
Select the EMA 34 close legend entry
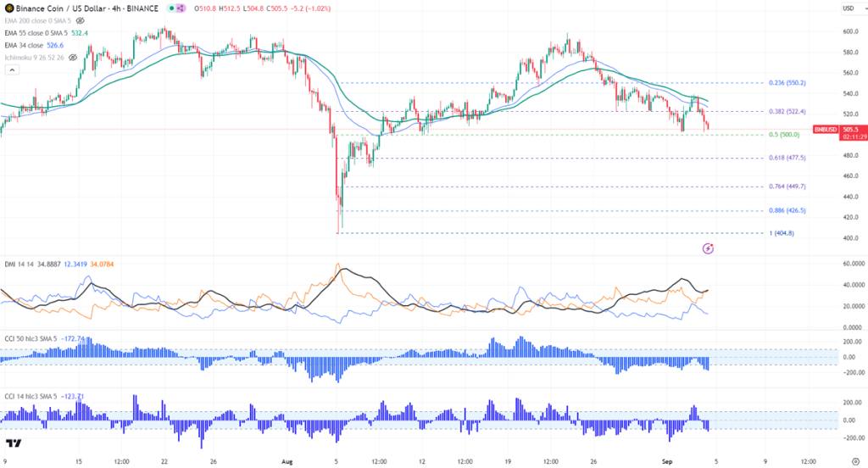(x=24, y=46)
